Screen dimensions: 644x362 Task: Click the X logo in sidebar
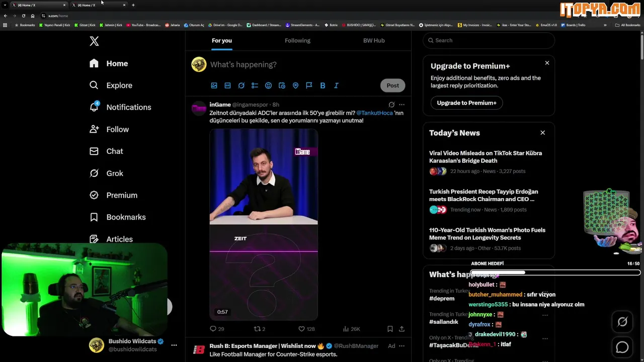[x=94, y=41]
